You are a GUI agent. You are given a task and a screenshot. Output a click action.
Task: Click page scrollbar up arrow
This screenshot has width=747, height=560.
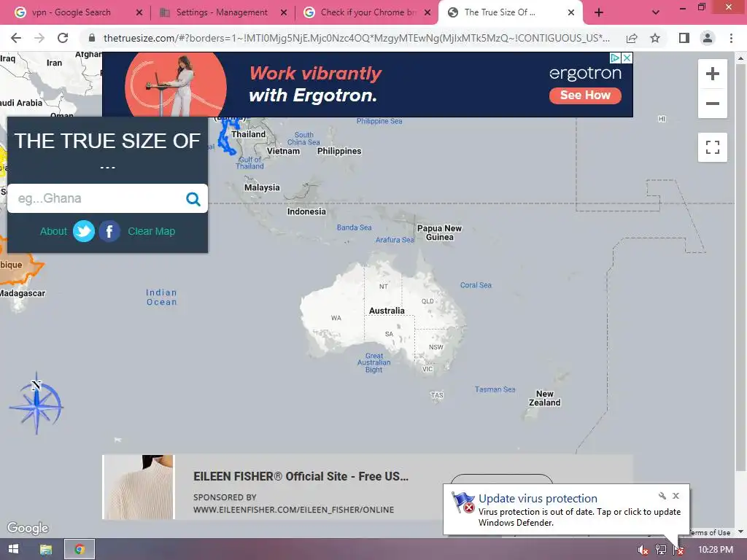tap(740, 58)
